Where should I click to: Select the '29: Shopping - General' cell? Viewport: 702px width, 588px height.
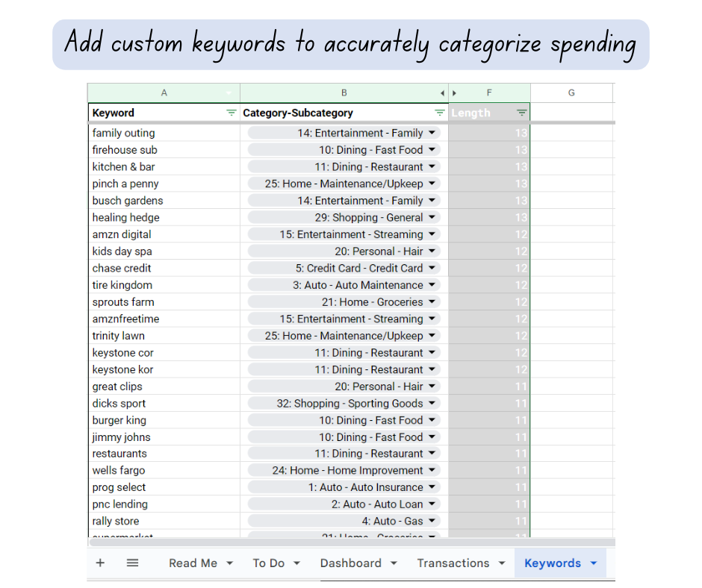pyautogui.click(x=344, y=217)
